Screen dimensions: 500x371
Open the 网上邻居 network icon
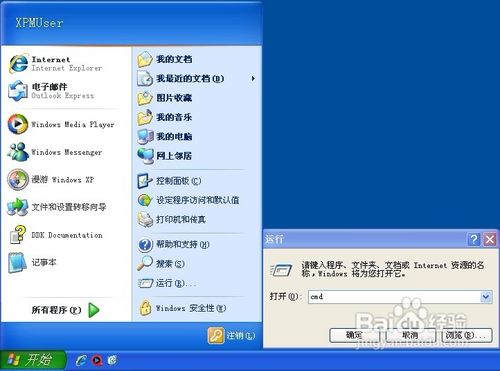[x=146, y=156]
